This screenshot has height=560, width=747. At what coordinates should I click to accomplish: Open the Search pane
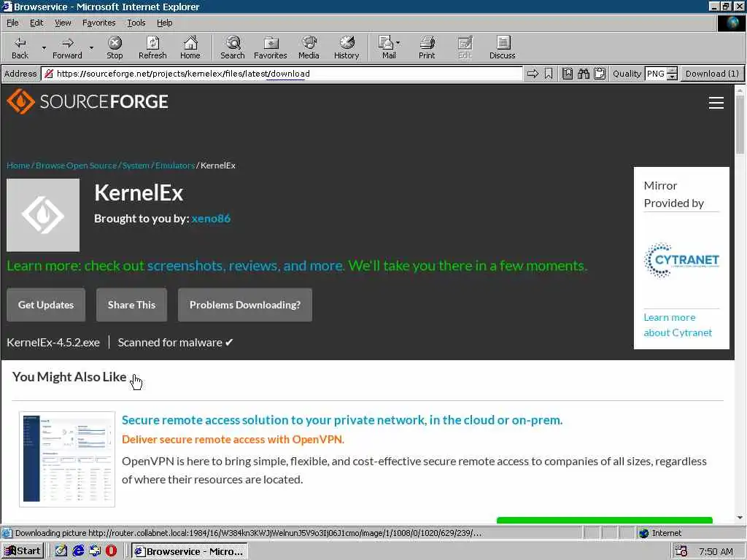click(x=233, y=47)
